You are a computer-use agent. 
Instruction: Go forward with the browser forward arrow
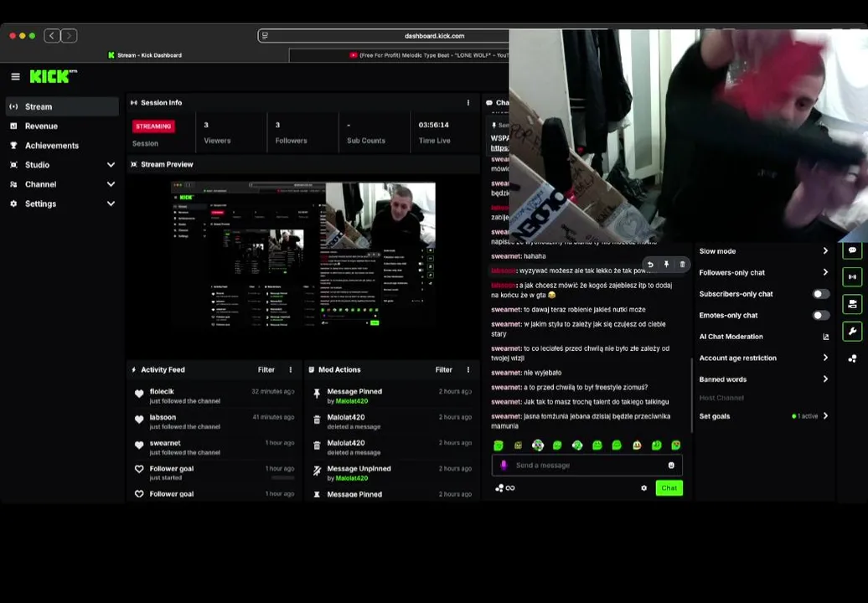[70, 36]
